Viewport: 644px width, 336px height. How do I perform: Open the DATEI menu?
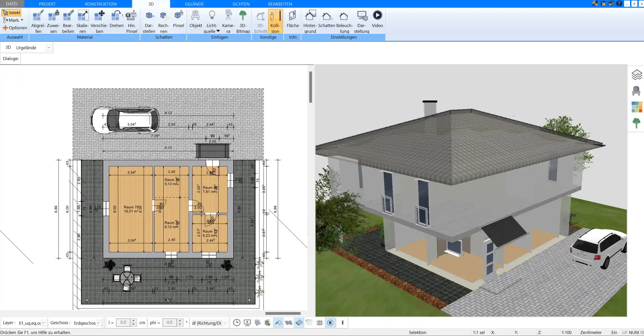click(x=12, y=4)
